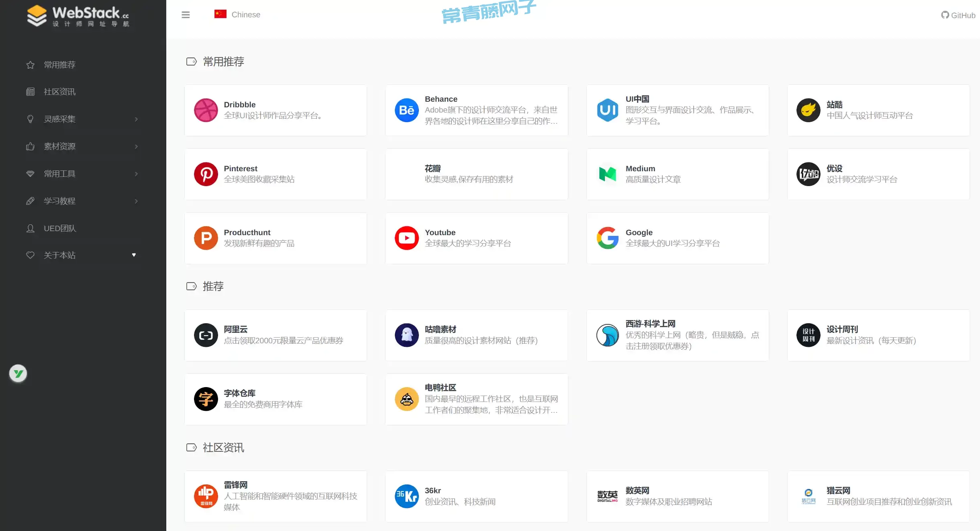Open the Producthunt orange P icon
Screen dimensions: 980x531
(206, 238)
